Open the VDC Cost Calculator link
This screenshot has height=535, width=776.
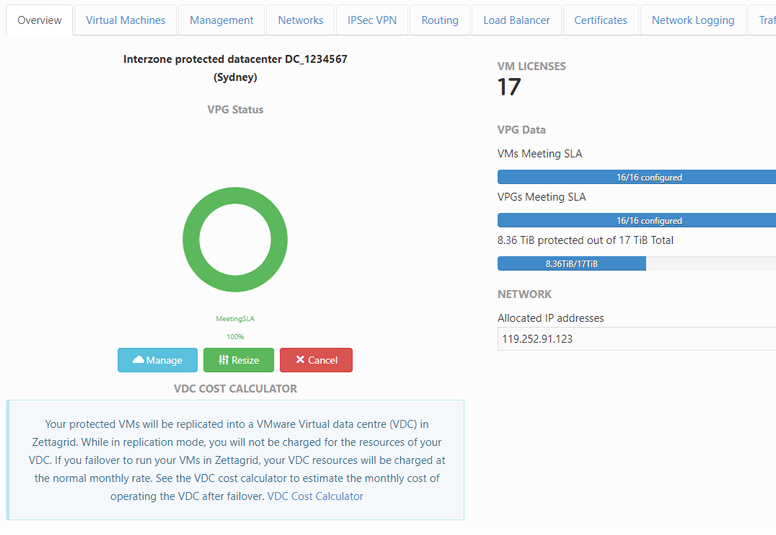pyautogui.click(x=315, y=496)
